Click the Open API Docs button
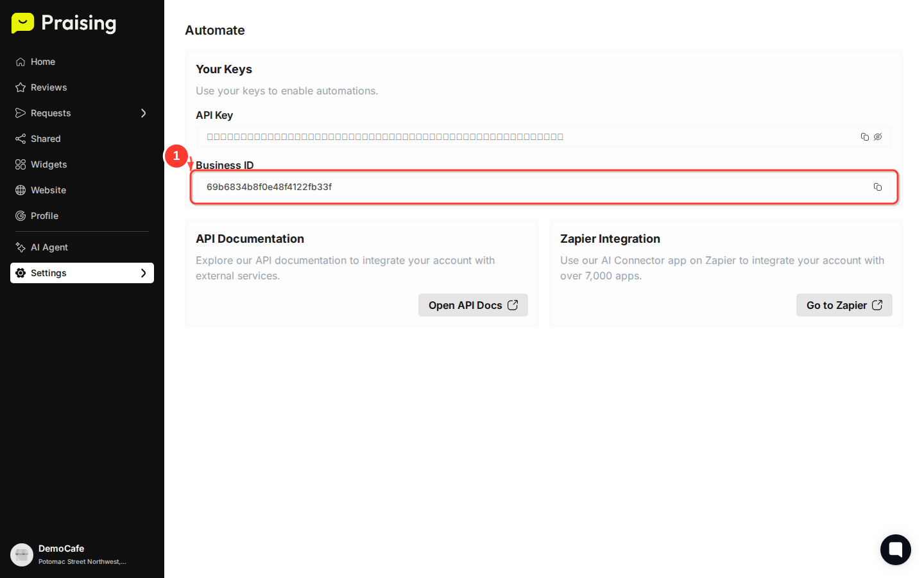This screenshot has width=924, height=578. 473,305
